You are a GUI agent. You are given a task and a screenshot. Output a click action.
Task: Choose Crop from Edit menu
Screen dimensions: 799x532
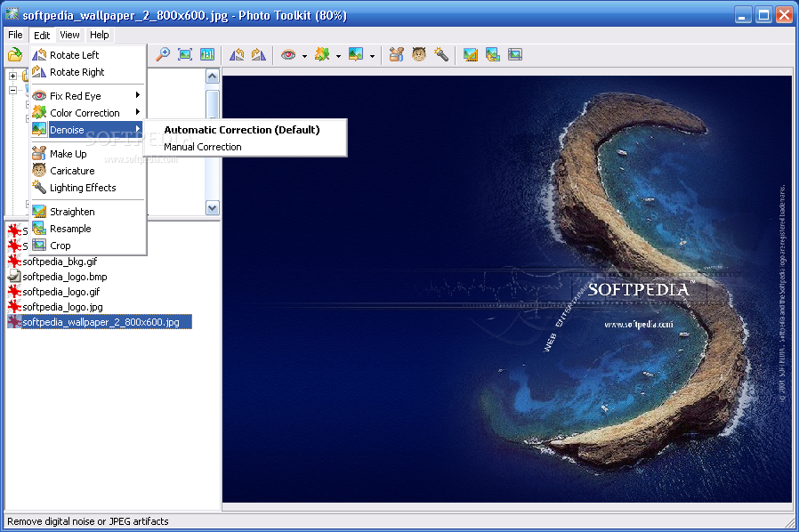(88, 246)
